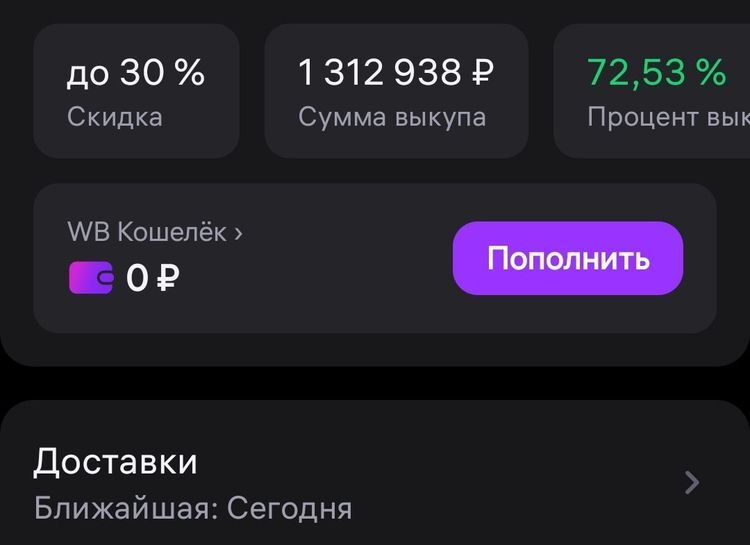This screenshot has width=750, height=545.
Task: Select the green 72,53 % value
Action: [656, 72]
